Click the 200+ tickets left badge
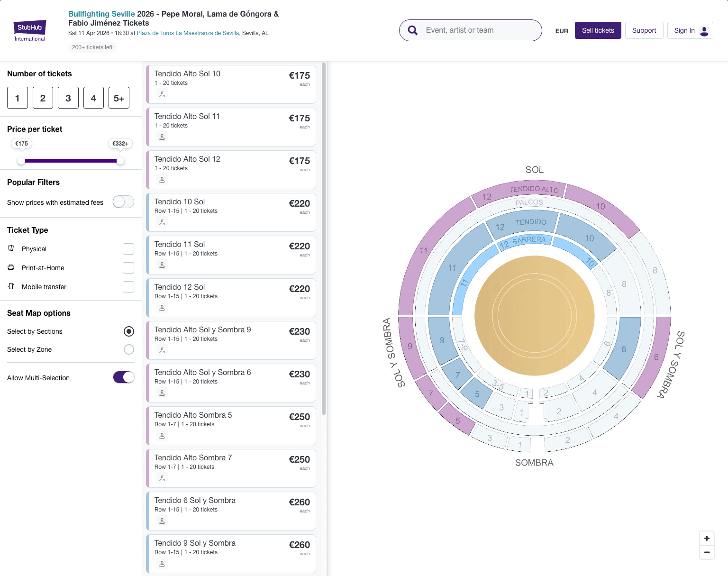Screen dimensions: 728x576 point(92,47)
